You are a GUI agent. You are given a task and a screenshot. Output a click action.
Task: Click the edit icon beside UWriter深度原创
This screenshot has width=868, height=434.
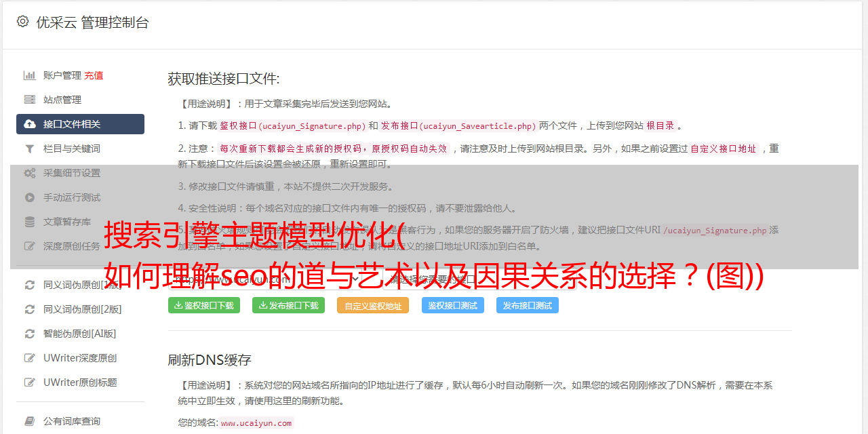[30, 358]
